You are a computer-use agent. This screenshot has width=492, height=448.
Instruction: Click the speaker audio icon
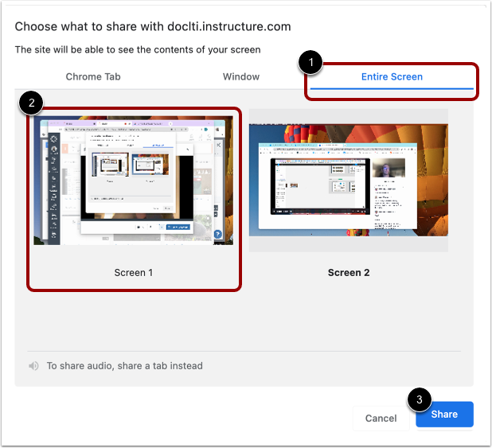click(33, 366)
